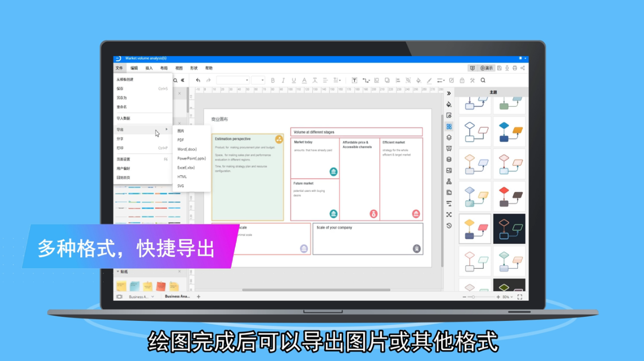Open the 文件 menu
644x361 pixels.
tap(119, 68)
